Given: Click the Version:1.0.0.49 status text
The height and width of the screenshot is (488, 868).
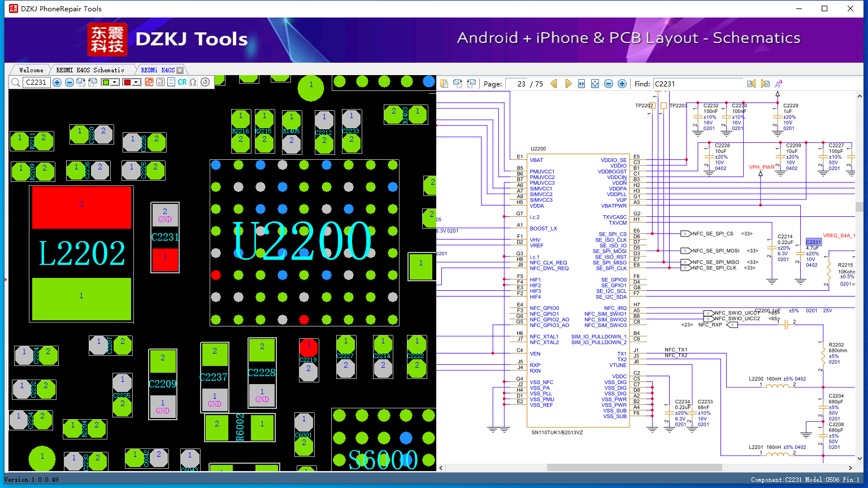Looking at the screenshot, I should pyautogui.click(x=32, y=480).
